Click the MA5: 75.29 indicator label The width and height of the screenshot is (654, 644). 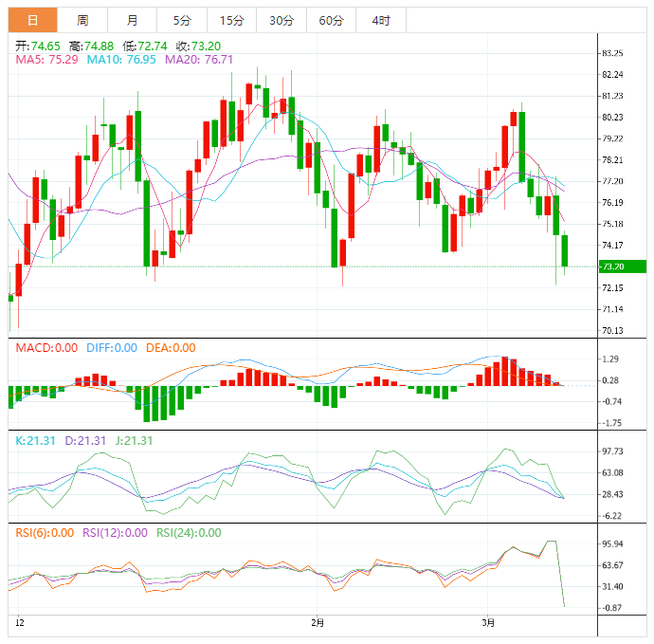click(x=47, y=60)
